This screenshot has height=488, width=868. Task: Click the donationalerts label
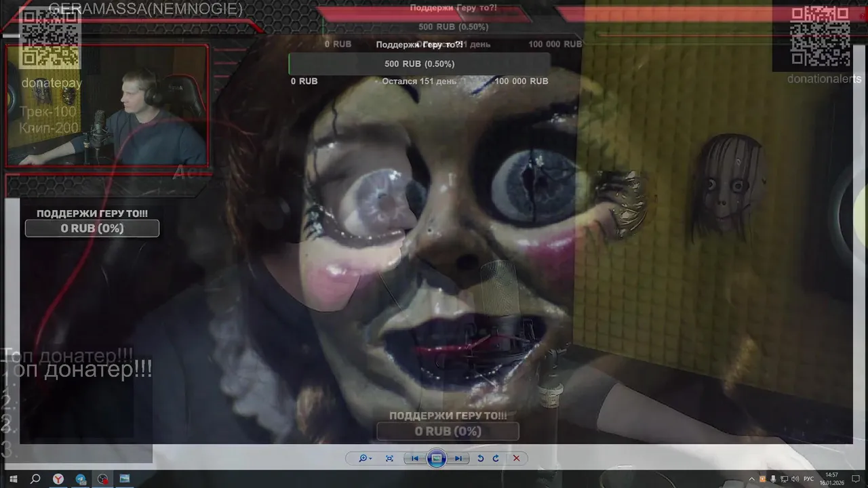(x=824, y=79)
